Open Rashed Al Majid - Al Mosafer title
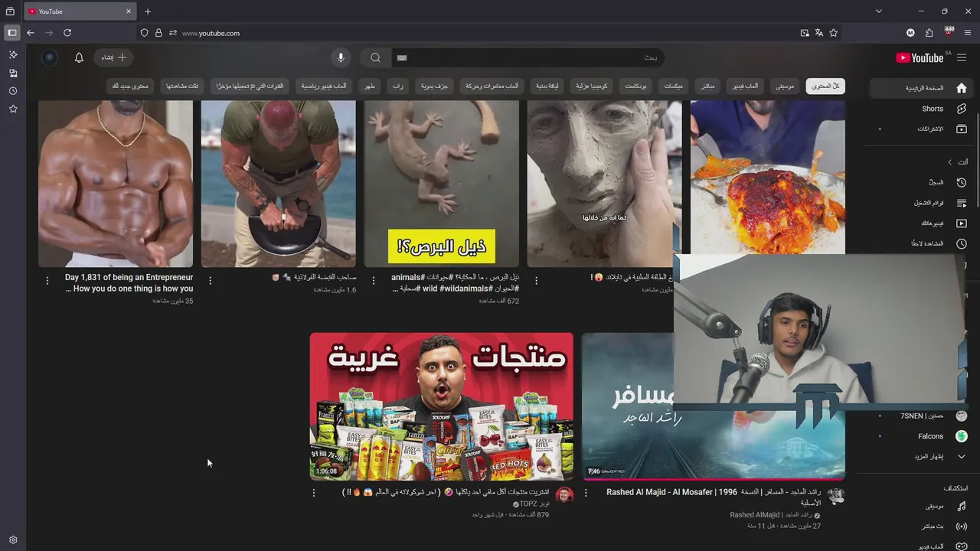This screenshot has width=980, height=551. coord(714,497)
